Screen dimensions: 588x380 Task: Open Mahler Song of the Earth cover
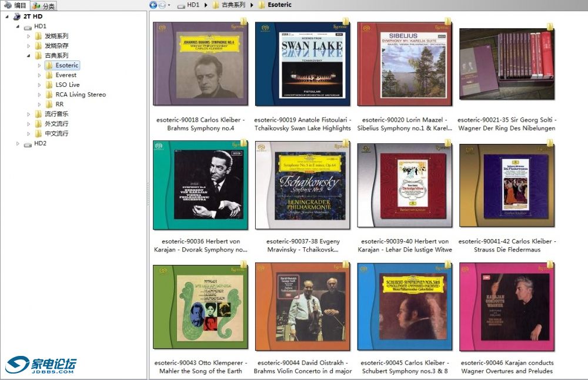coord(201,307)
